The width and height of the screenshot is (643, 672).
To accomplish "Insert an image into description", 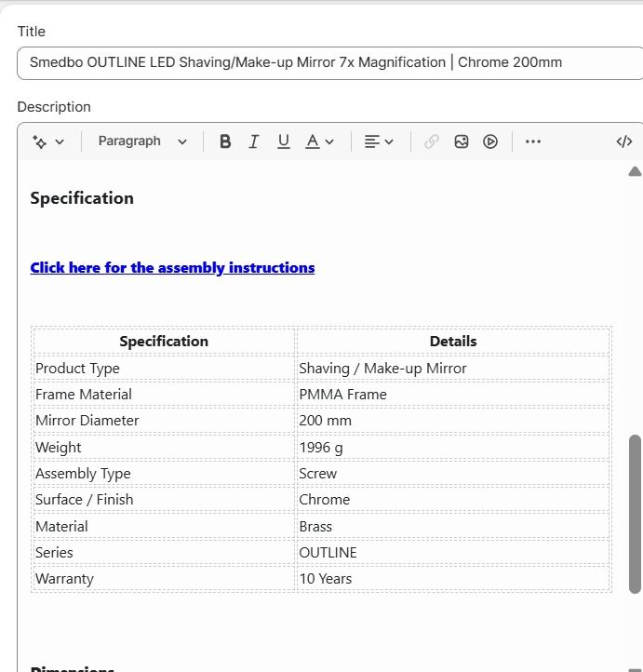I will tap(461, 141).
